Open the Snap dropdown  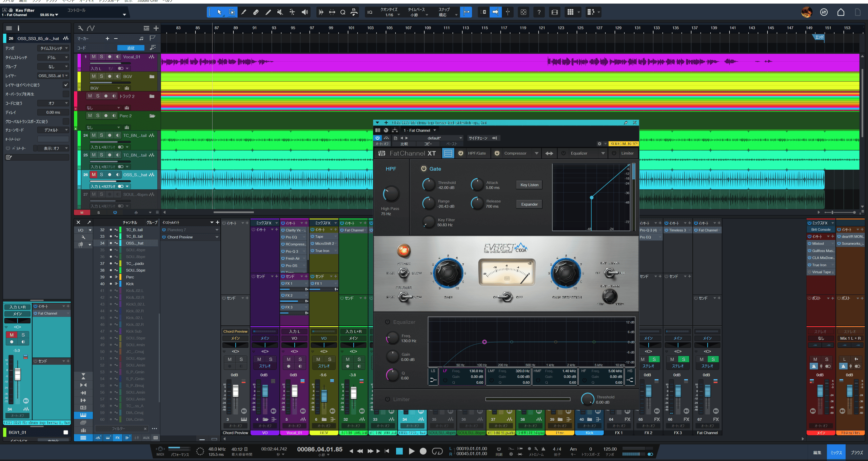[447, 15]
